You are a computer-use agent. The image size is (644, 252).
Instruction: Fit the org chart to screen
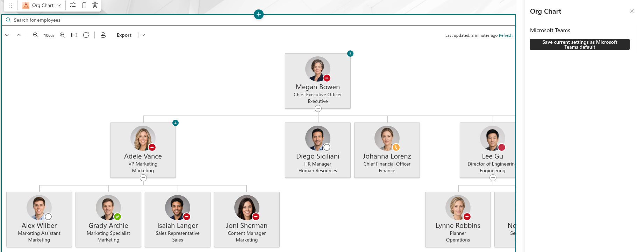[x=74, y=35]
